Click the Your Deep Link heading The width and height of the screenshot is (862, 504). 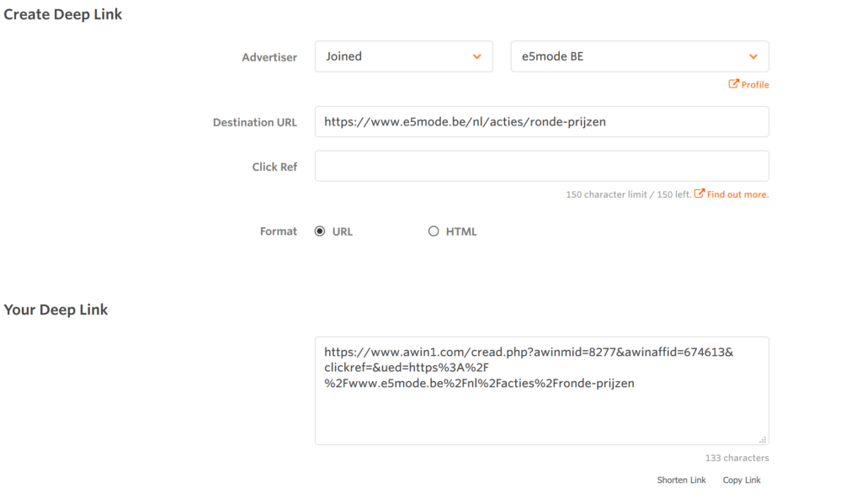56,310
